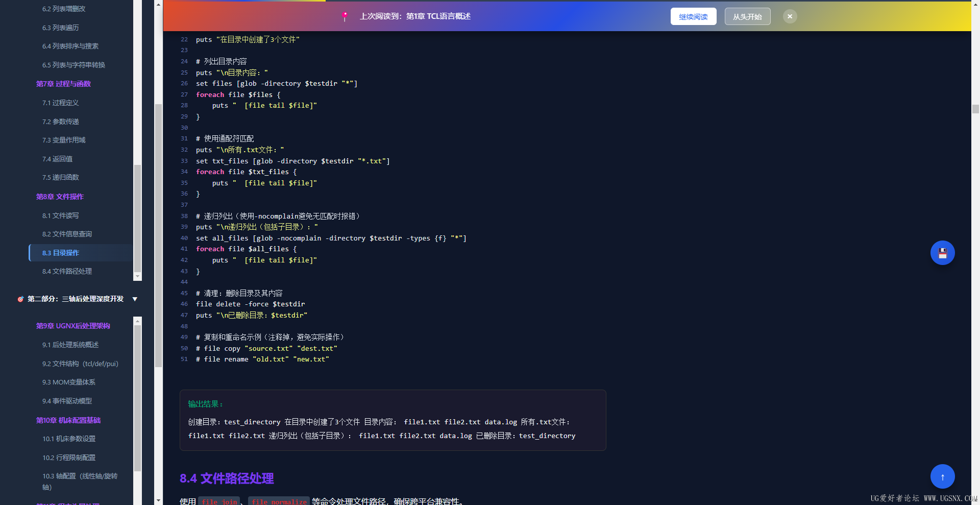Viewport: 980px width, 505px height.
Task: Click the file join inline code
Action: pos(219,501)
